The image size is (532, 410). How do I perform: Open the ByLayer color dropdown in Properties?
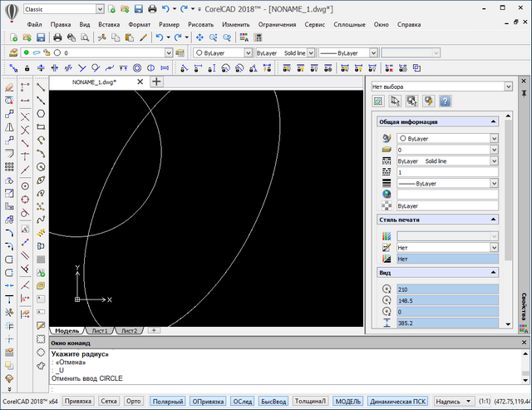pos(494,139)
